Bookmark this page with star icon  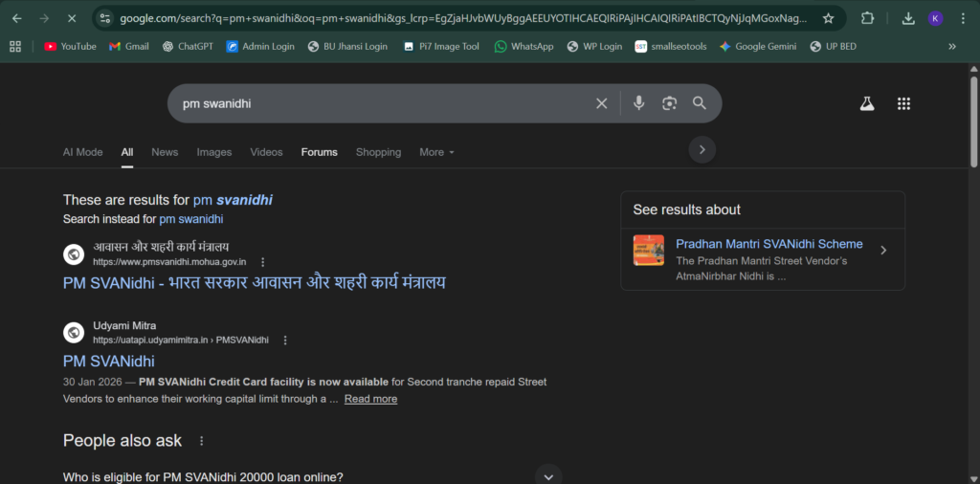(828, 18)
